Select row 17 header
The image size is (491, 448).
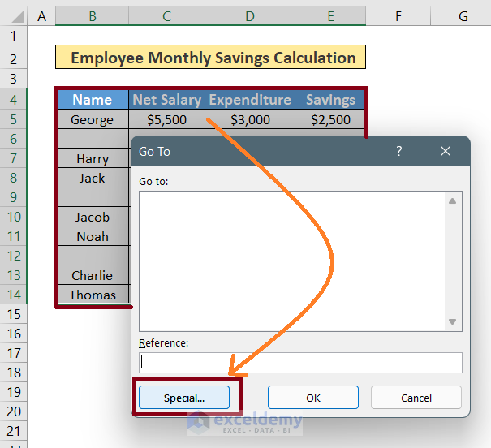[13, 353]
